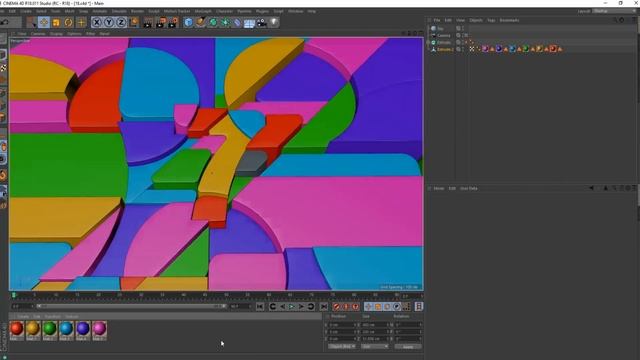Open Object Manager Objects menu

(x=476, y=20)
